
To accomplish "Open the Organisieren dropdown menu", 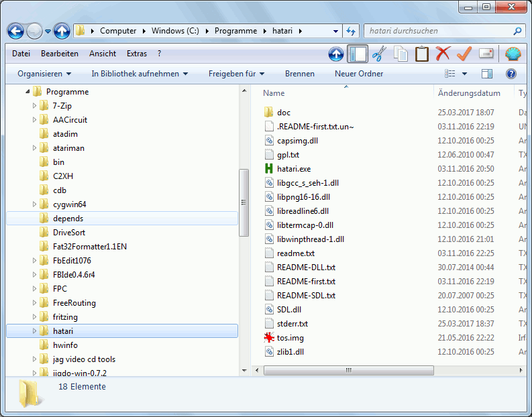I will 44,74.
